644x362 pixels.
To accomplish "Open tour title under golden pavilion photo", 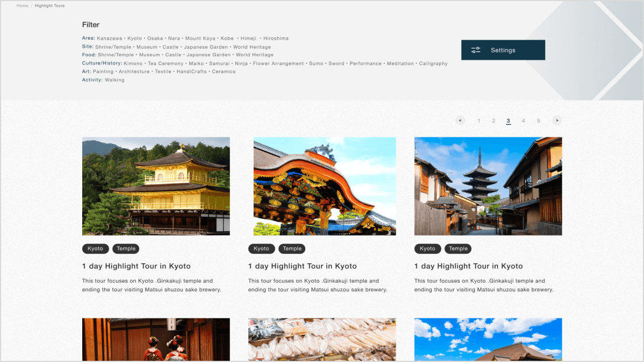I will [136, 266].
